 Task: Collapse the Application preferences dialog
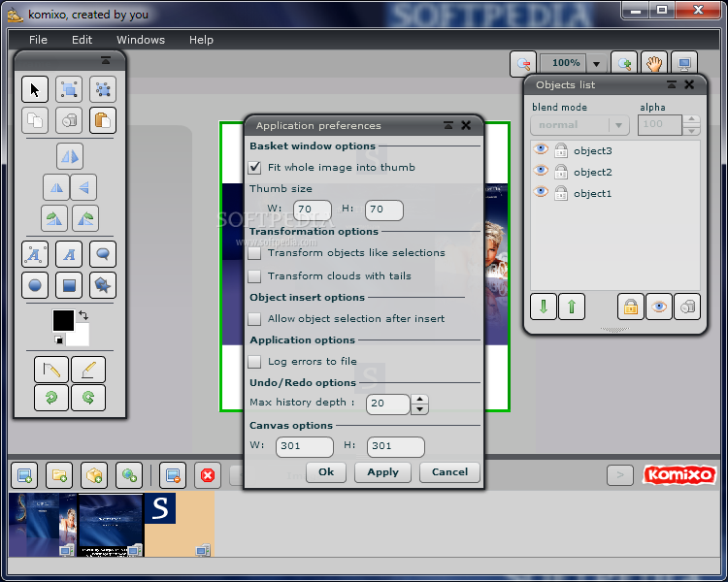tap(448, 125)
